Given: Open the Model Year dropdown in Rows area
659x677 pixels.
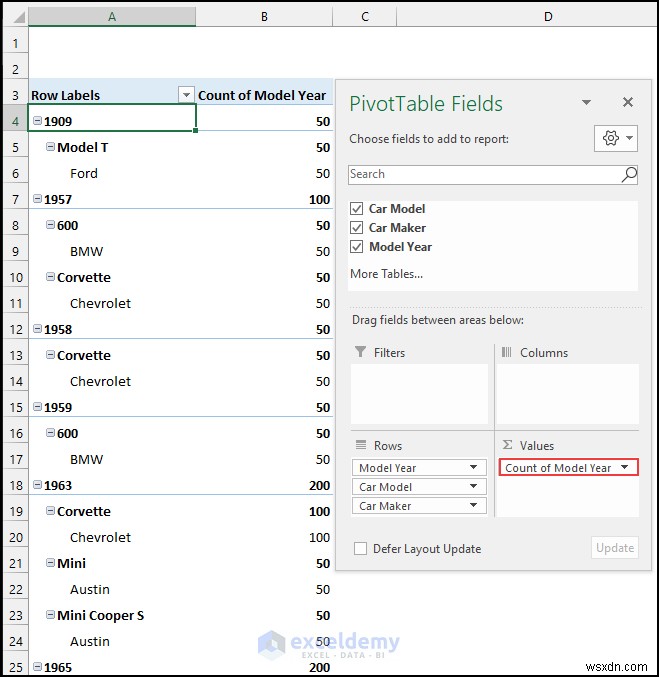Looking at the screenshot, I should tap(473, 467).
